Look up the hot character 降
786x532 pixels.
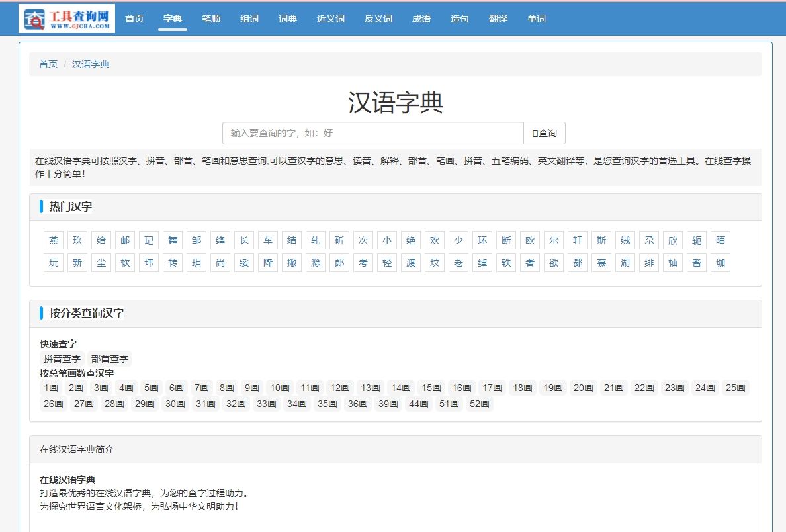pos(268,263)
